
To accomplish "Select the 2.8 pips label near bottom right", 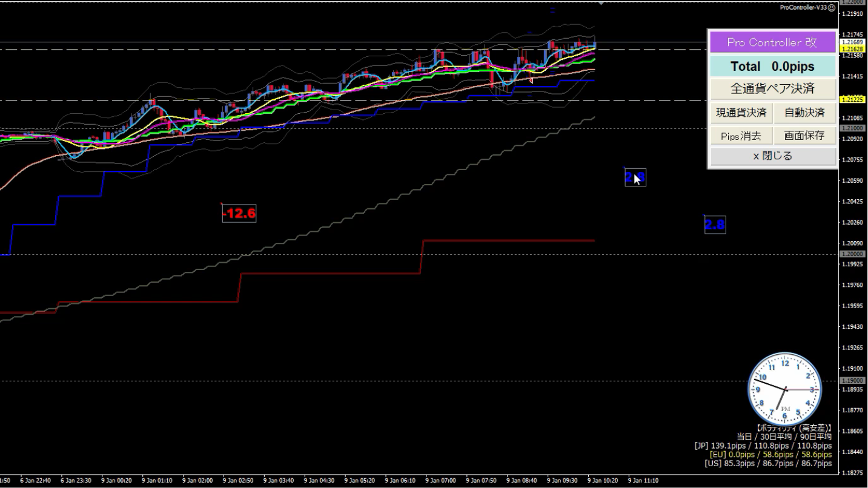I will pos(715,225).
